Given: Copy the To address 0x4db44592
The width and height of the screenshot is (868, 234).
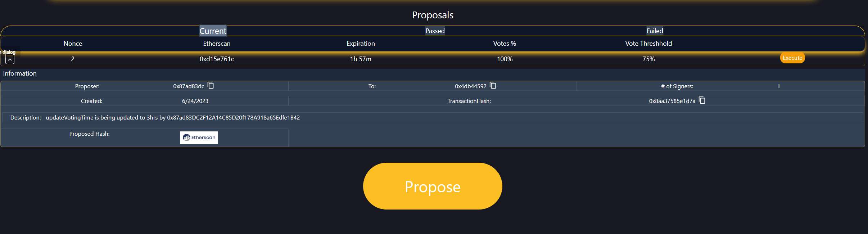Looking at the screenshot, I should pos(493,86).
